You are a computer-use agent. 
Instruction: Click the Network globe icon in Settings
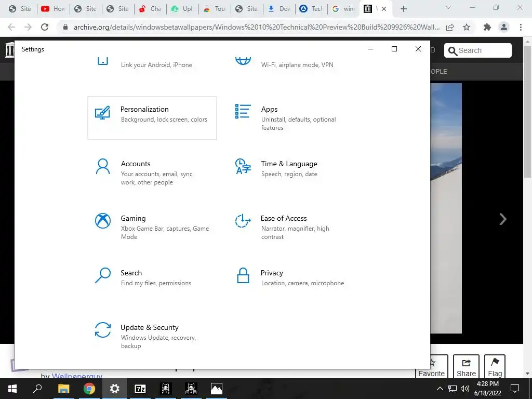click(x=243, y=61)
